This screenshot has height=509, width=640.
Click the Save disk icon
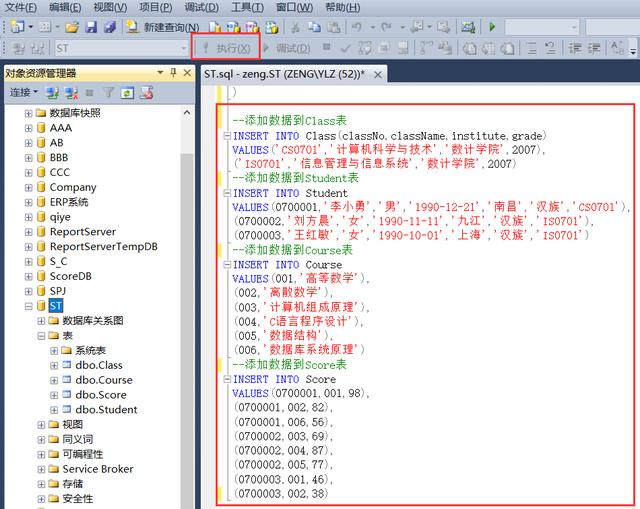tap(91, 27)
